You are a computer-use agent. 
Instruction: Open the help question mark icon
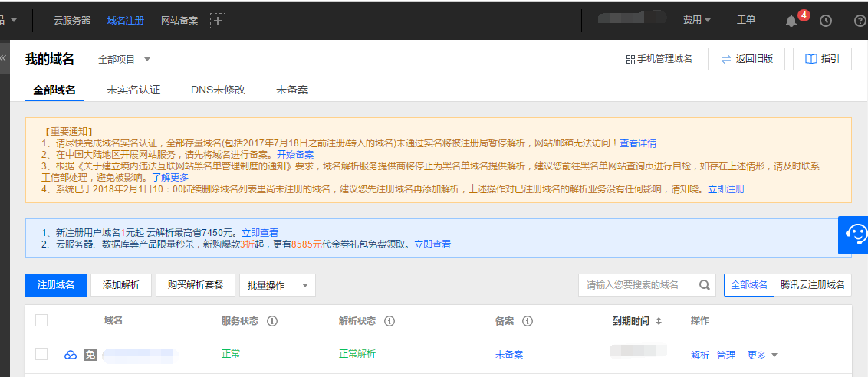pos(860,21)
